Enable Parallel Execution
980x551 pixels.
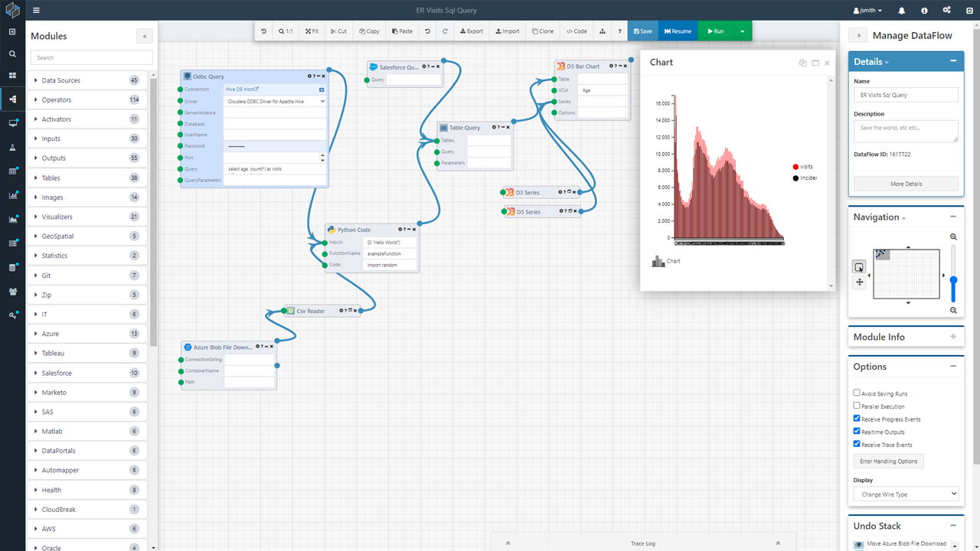[856, 406]
